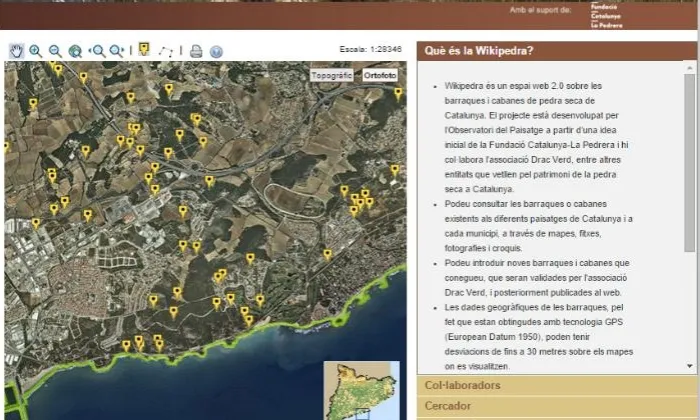700x420 pixels.
Task: Collapse the Què és la Wikipedra? panel
Action: click(556, 51)
